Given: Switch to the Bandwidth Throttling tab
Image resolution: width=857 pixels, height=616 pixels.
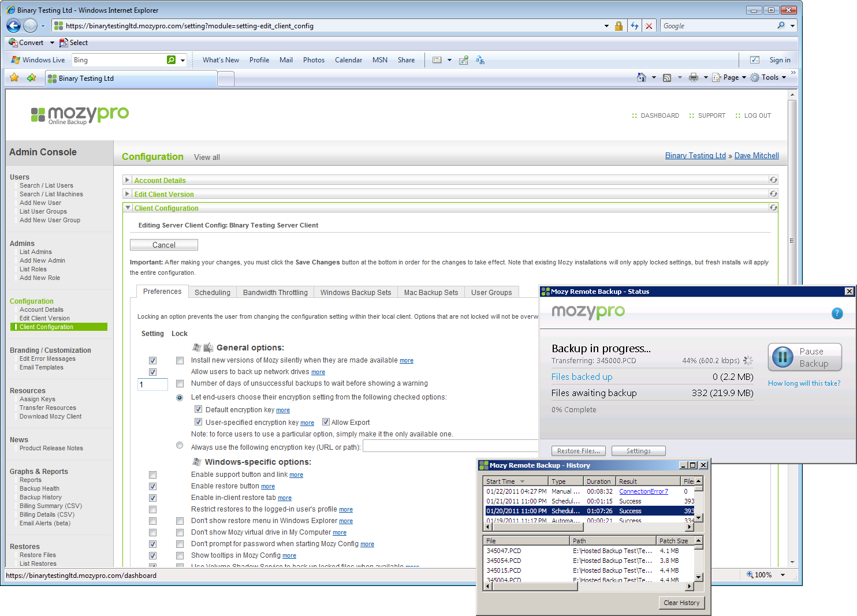Looking at the screenshot, I should pos(275,292).
